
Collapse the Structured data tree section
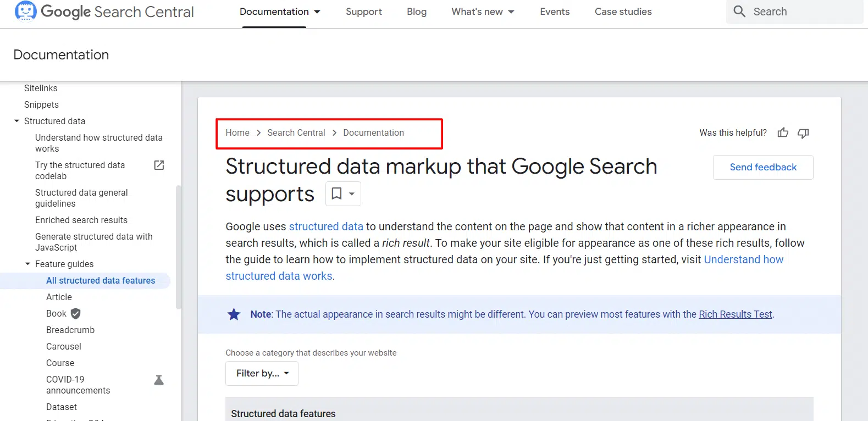(17, 121)
